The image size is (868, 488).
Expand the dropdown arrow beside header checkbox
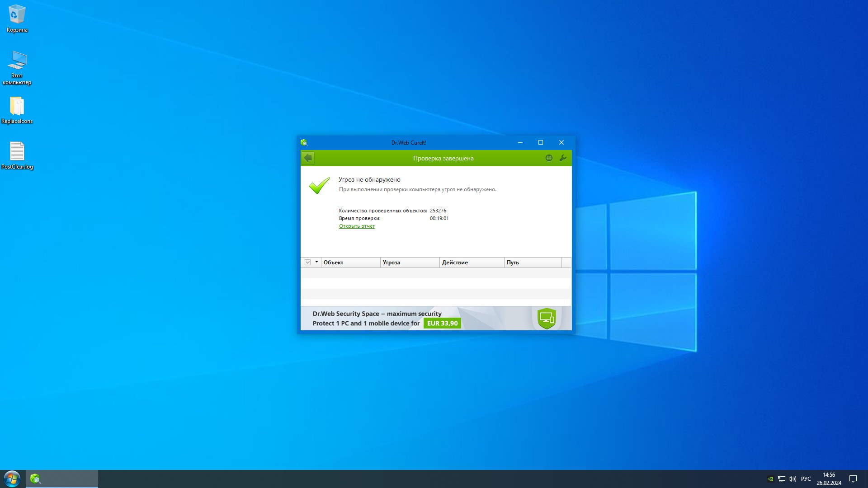316,262
